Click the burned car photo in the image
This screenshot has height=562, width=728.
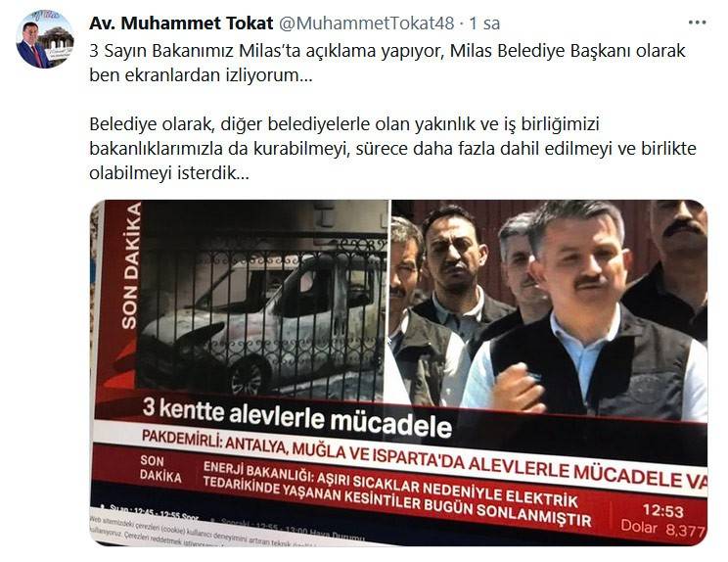click(260, 320)
